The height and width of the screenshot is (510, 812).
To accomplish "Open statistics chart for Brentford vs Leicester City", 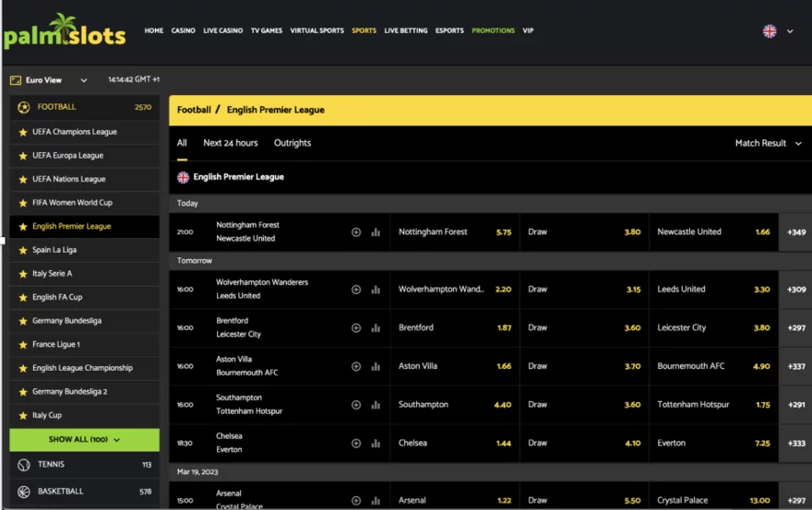I will pyautogui.click(x=376, y=328).
